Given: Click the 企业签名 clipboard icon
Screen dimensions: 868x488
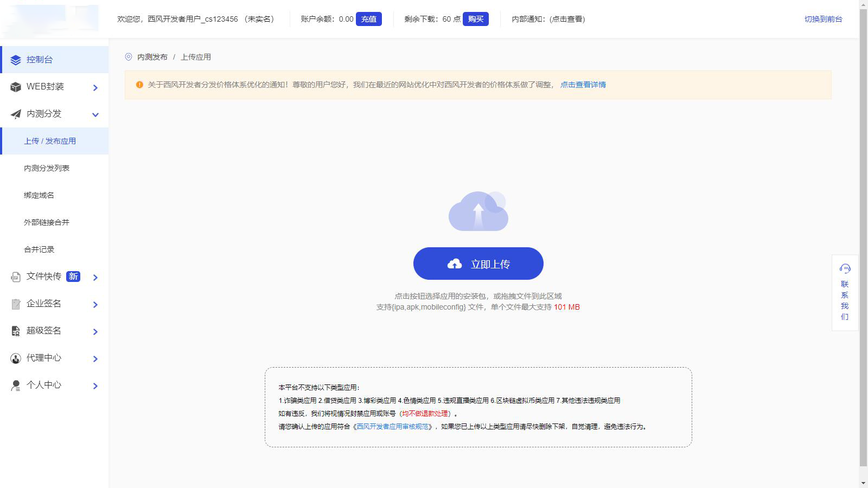Looking at the screenshot, I should tap(16, 304).
